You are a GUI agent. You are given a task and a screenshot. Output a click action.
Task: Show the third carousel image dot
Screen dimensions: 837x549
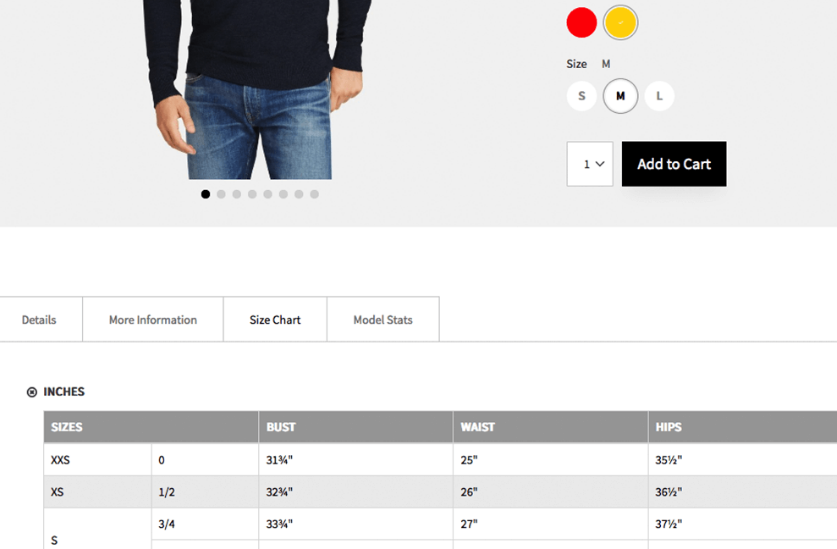point(237,194)
